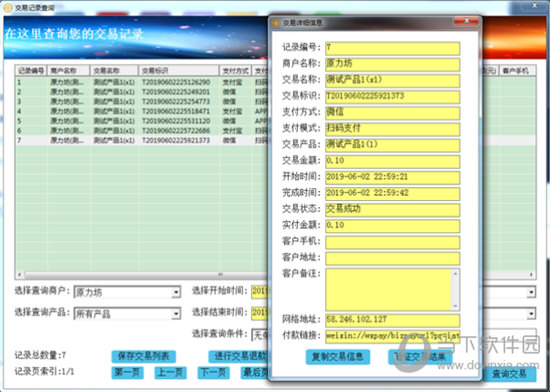Image resolution: width=550 pixels, height=392 pixels.
Task: Sort by the 商户名称 column header
Action: click(x=68, y=71)
